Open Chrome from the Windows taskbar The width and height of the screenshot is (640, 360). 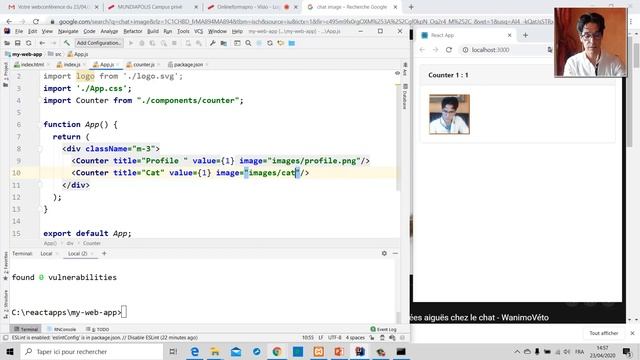[277, 351]
